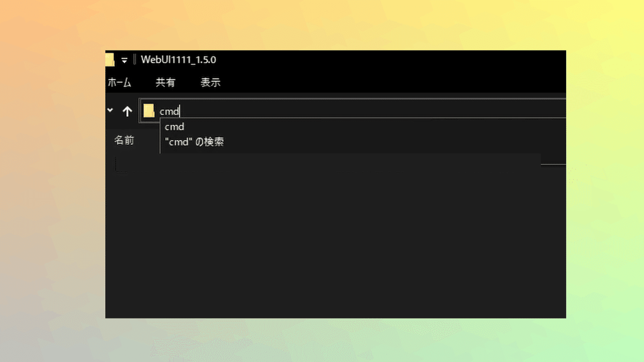Click the folder icon in the title bar

click(x=109, y=60)
